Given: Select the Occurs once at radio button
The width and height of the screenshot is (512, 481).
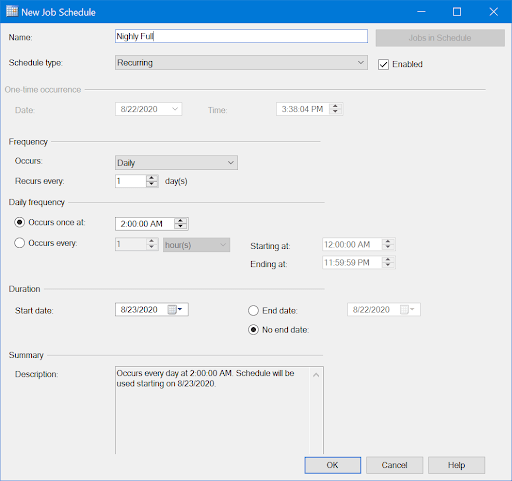Looking at the screenshot, I should [19, 222].
